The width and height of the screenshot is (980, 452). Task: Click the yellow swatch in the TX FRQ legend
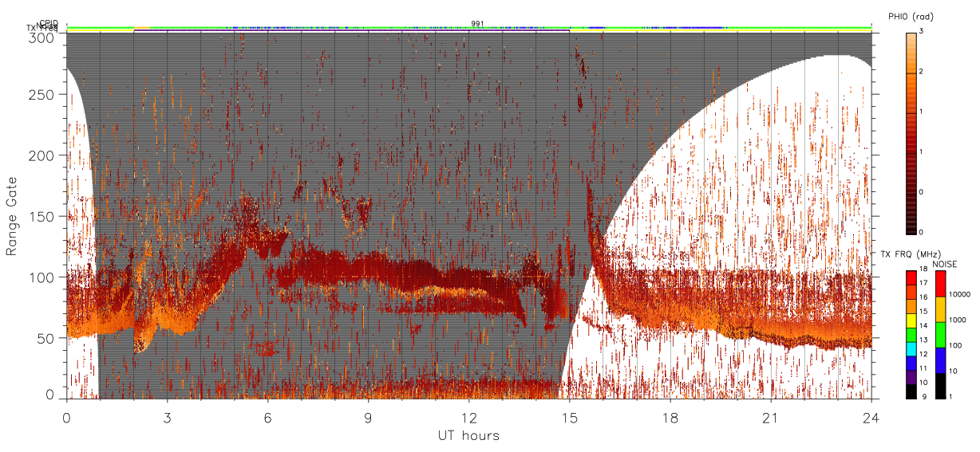(911, 320)
